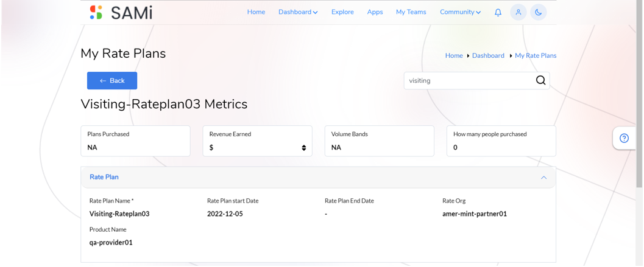The height and width of the screenshot is (267, 644).
Task: Open Apps in navigation bar
Action: click(x=375, y=12)
